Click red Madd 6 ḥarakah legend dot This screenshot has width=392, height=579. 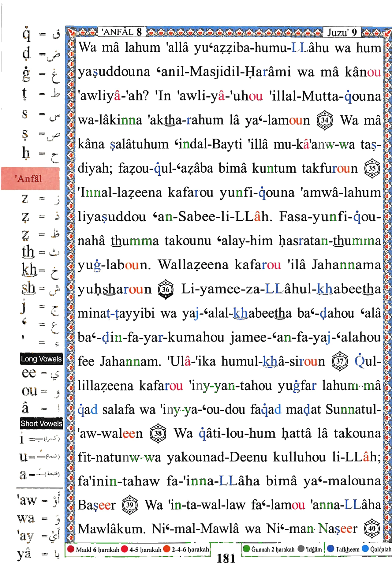[71, 549]
